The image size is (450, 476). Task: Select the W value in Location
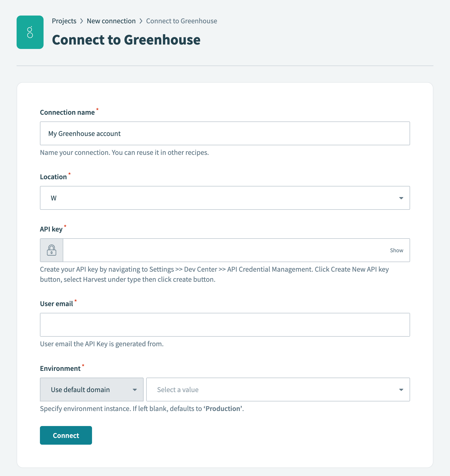[54, 198]
